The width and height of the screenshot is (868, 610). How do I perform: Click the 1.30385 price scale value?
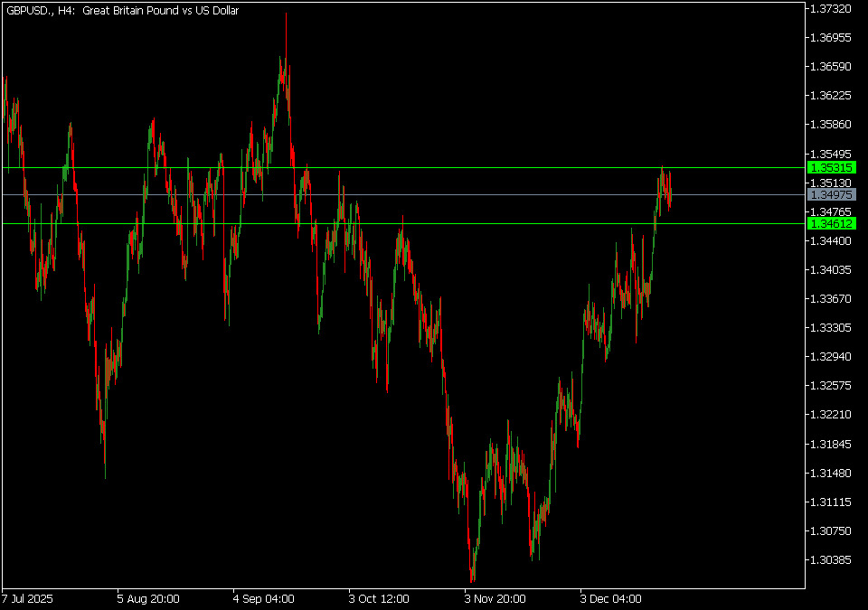[832, 560]
